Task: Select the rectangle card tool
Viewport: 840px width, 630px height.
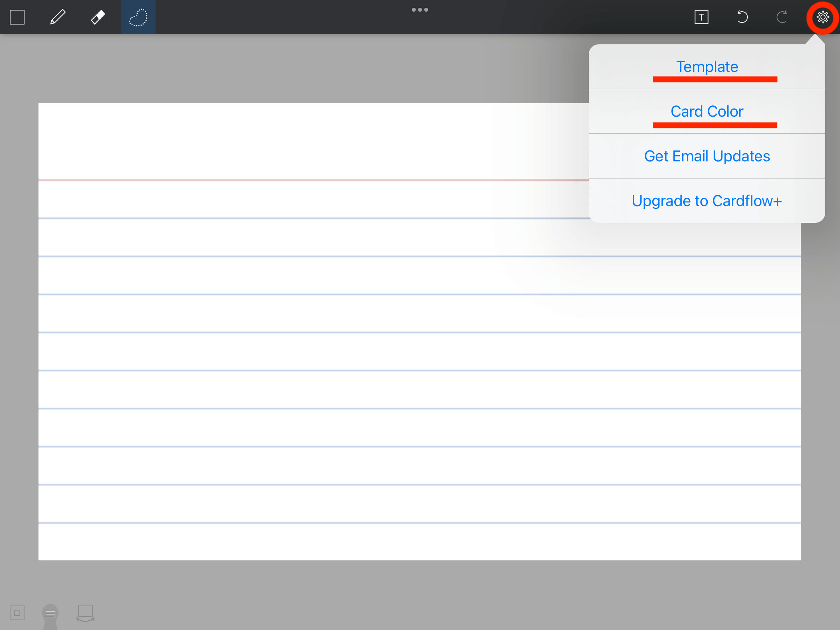Action: 17,17
